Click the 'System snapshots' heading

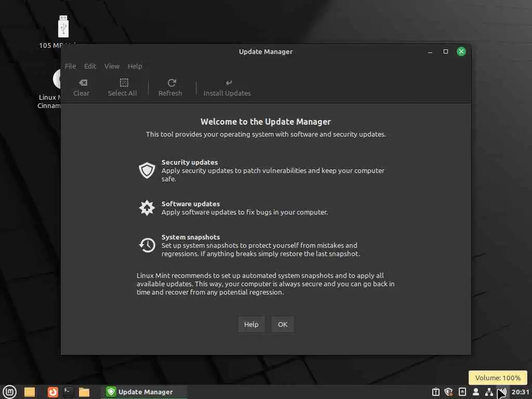(191, 237)
